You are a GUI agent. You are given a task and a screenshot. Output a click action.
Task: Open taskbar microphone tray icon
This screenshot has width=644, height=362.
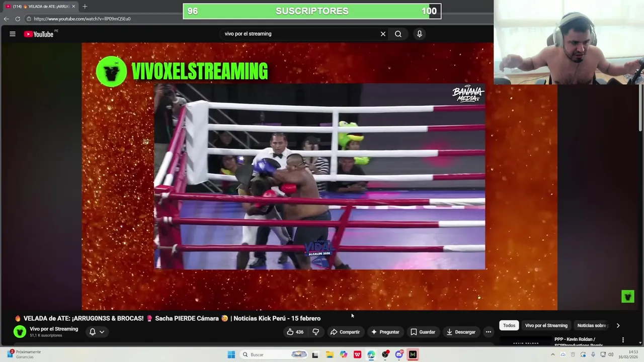point(593,354)
